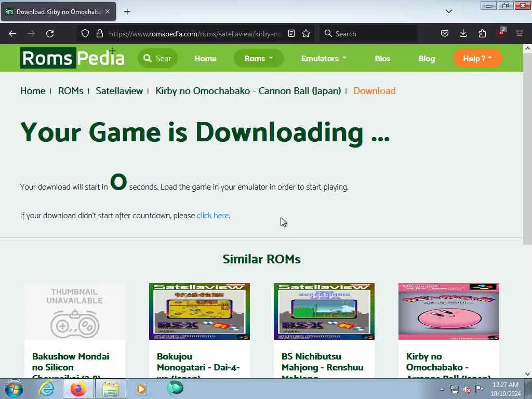
Task: Open the Firefox downloads panel arrow
Action: 463,33
